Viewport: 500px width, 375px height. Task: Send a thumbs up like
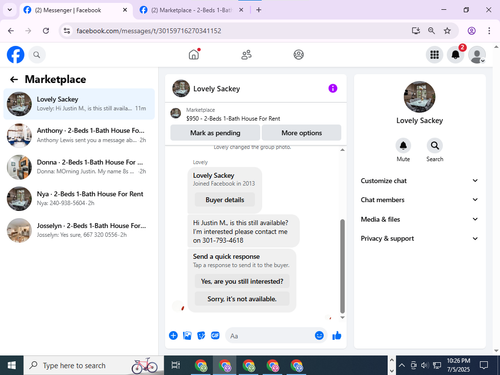337,335
